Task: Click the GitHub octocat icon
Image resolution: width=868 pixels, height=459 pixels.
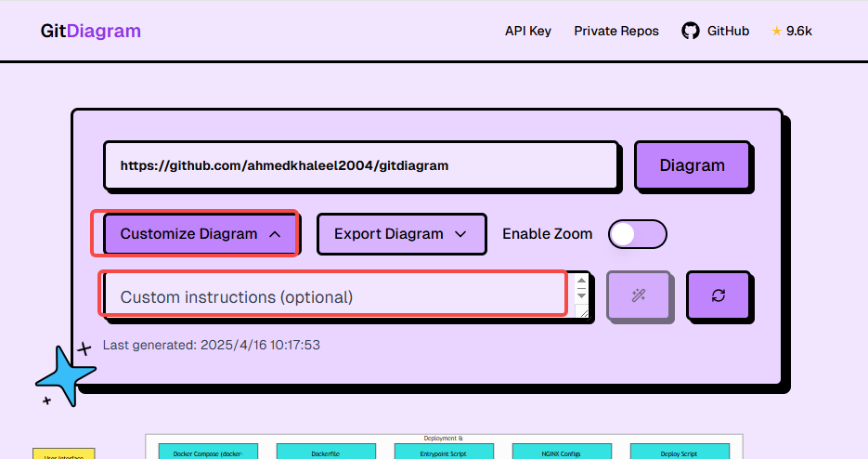Action: tap(691, 31)
